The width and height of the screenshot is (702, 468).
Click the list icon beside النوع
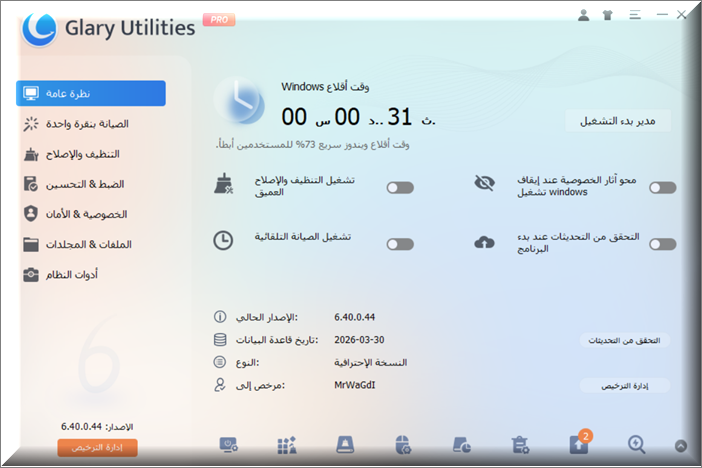(219, 361)
